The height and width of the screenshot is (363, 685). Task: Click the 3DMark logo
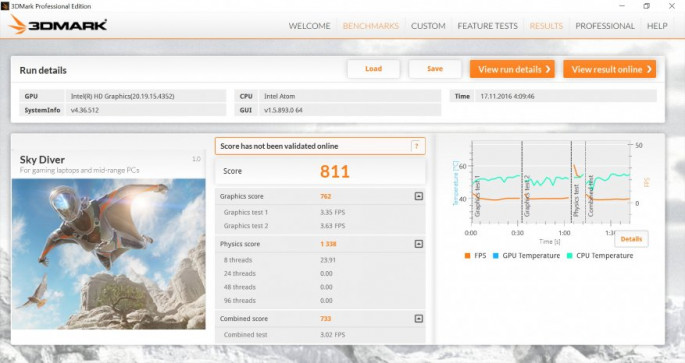[x=58, y=24]
